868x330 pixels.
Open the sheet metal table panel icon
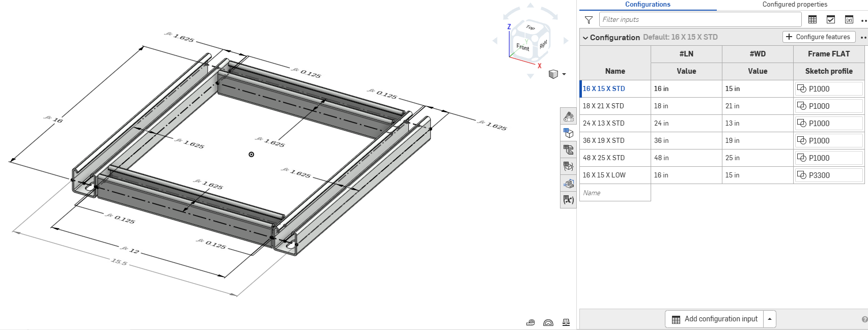click(568, 150)
